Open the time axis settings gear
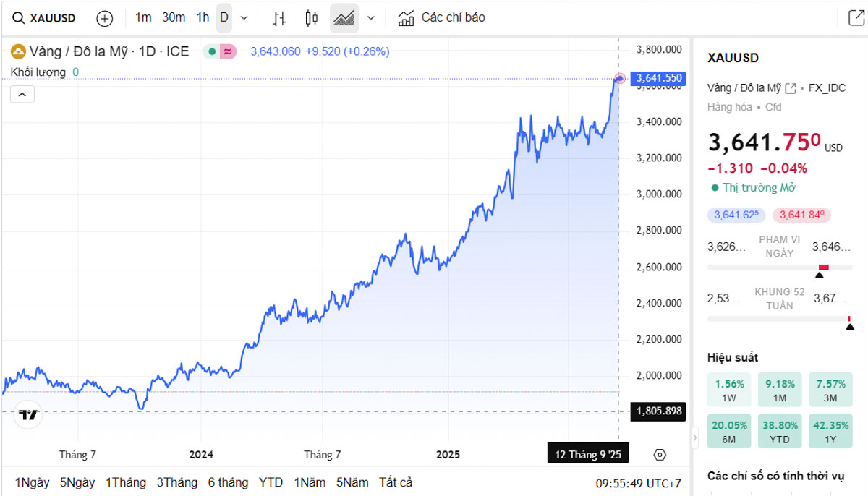This screenshot has width=868, height=496. tap(659, 455)
